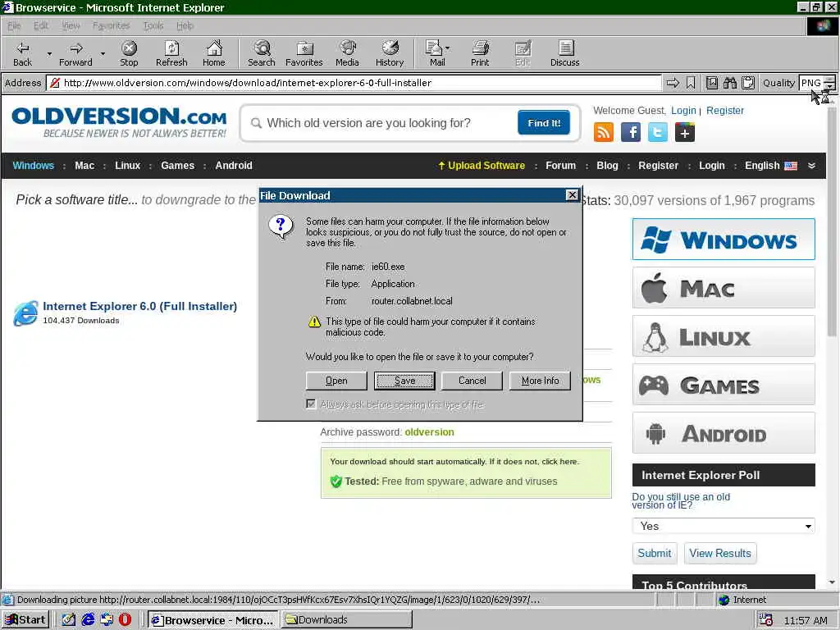The image size is (840, 630).
Task: Open the Forward history dropdown arrow
Action: pos(103,53)
